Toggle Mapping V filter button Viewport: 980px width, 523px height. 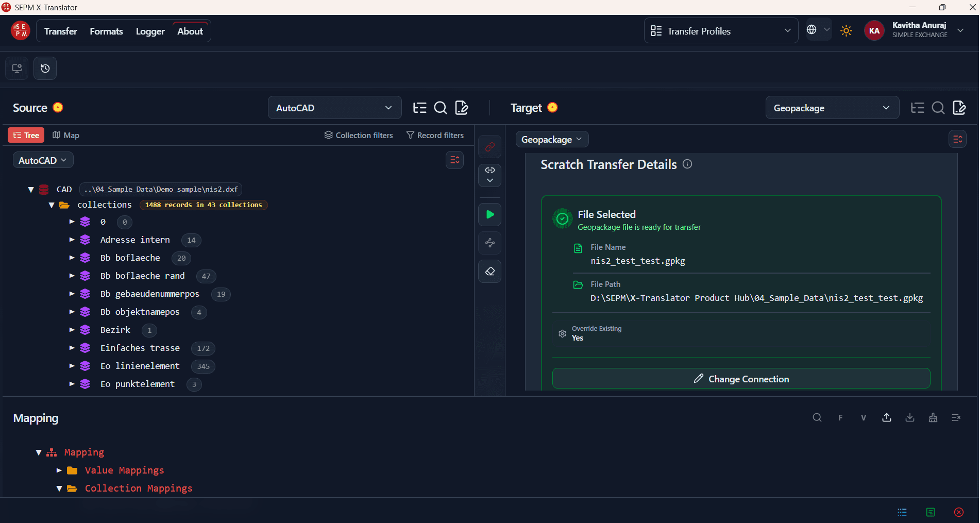coord(864,417)
